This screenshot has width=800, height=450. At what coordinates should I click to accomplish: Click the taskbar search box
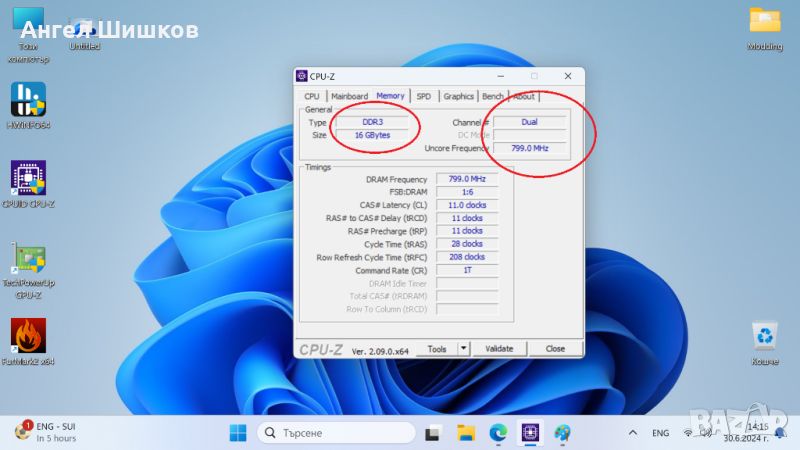(336, 433)
